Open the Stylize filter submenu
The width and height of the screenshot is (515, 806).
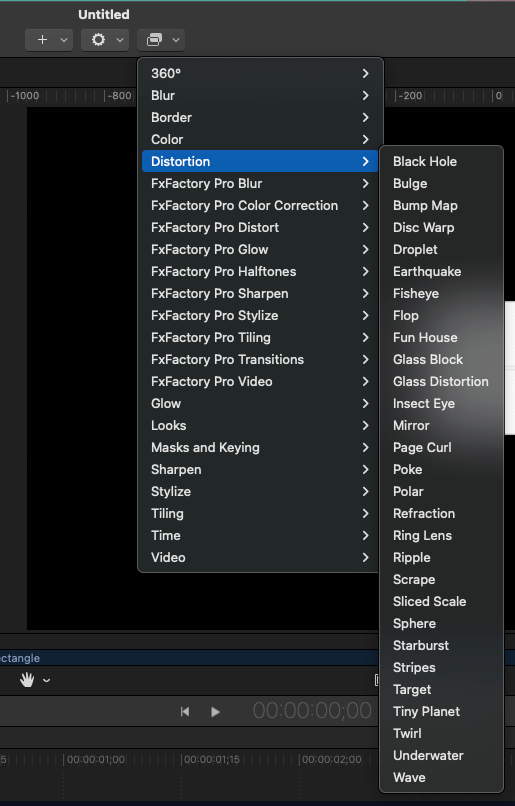260,491
